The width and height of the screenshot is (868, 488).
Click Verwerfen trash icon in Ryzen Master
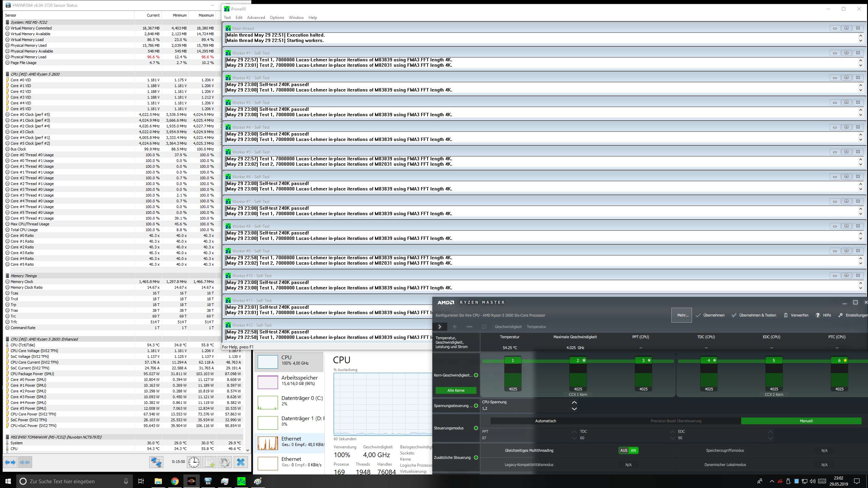(x=786, y=315)
